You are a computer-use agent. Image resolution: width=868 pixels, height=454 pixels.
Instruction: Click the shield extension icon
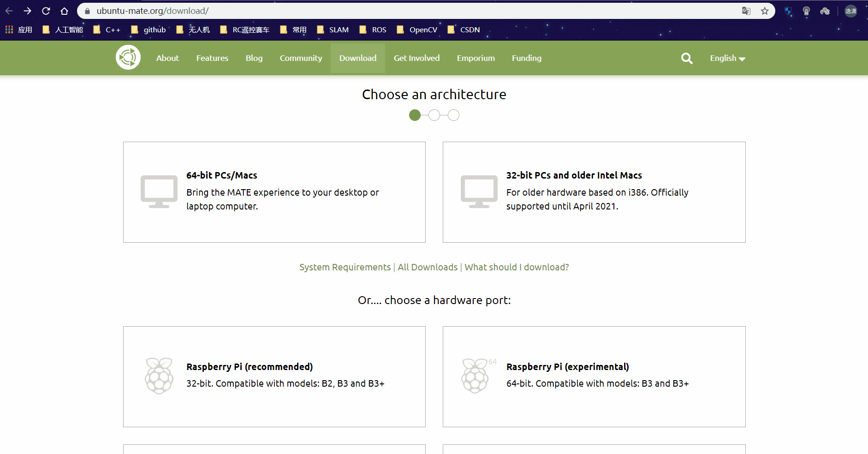coord(788,11)
